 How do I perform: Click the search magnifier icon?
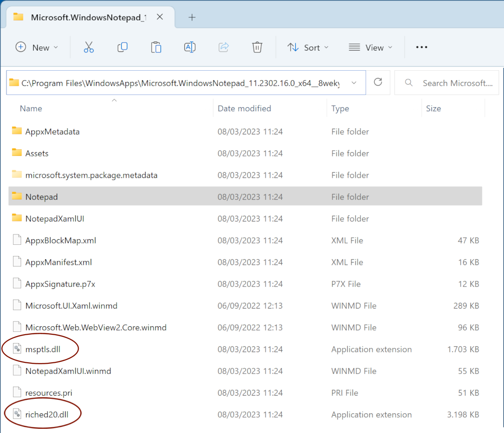coord(409,82)
